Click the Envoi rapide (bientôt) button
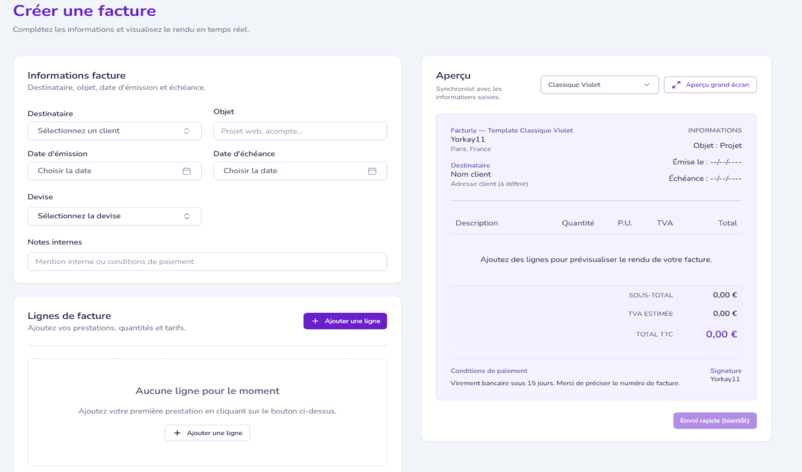Viewport: 802px width, 472px height. [x=715, y=421]
